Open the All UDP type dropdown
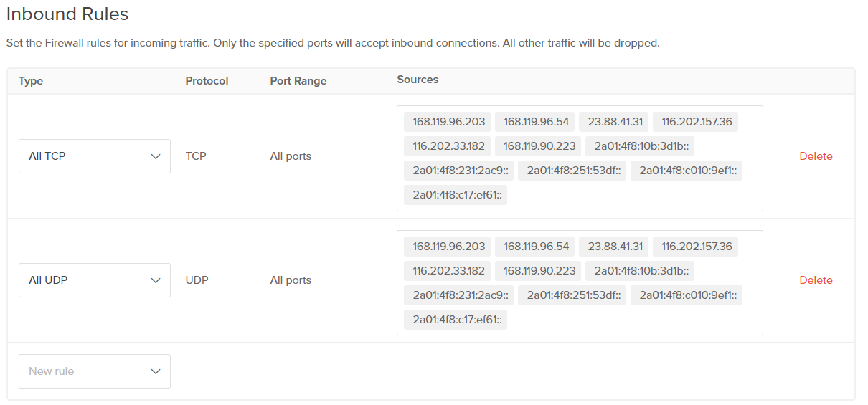868x405 pixels. pyautogui.click(x=94, y=280)
